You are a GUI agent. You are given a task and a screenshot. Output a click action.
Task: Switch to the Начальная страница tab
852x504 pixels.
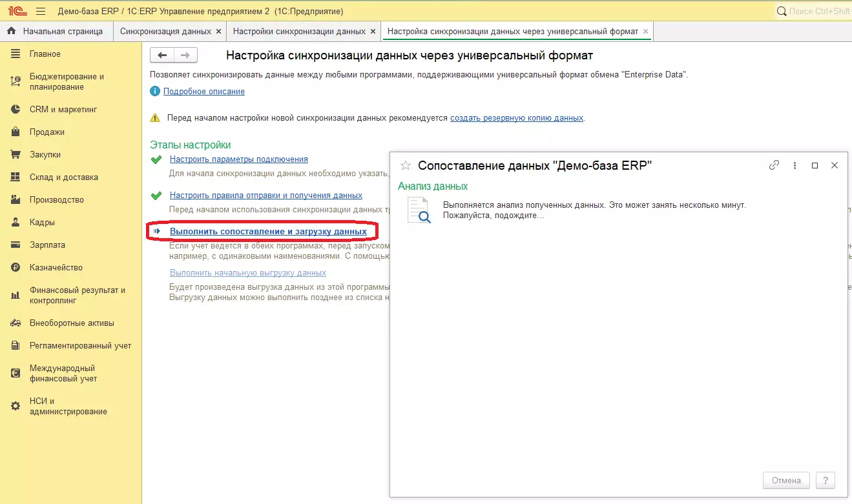(x=56, y=31)
